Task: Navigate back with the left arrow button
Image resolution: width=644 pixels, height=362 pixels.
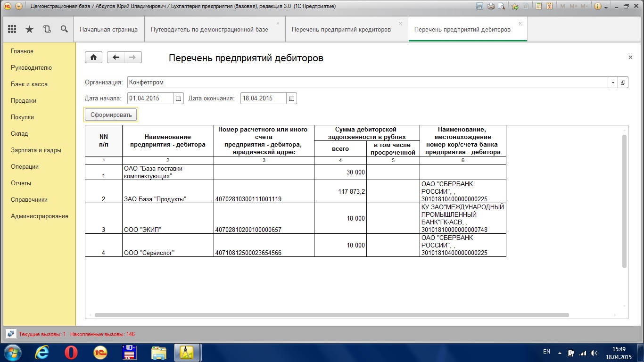Action: (116, 58)
